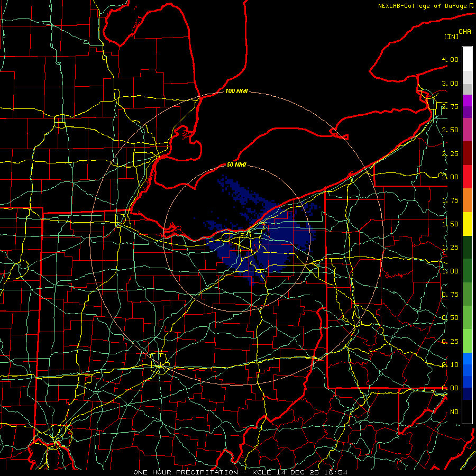Click the ND legend label

point(454,412)
